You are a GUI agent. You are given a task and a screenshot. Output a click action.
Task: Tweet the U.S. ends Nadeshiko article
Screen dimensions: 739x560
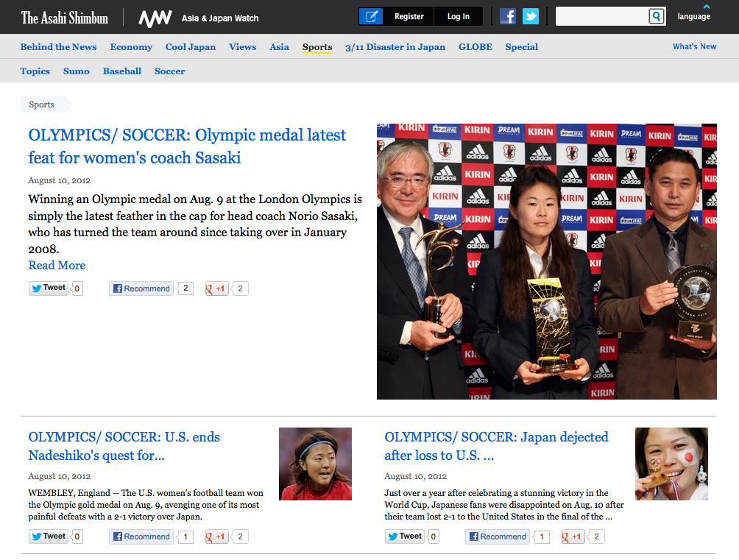tap(49, 537)
